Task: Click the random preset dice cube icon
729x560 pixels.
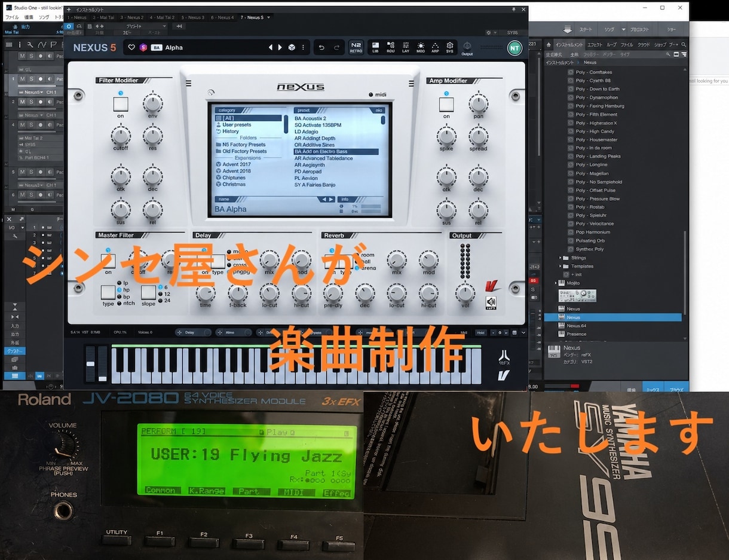Action: 292,47
